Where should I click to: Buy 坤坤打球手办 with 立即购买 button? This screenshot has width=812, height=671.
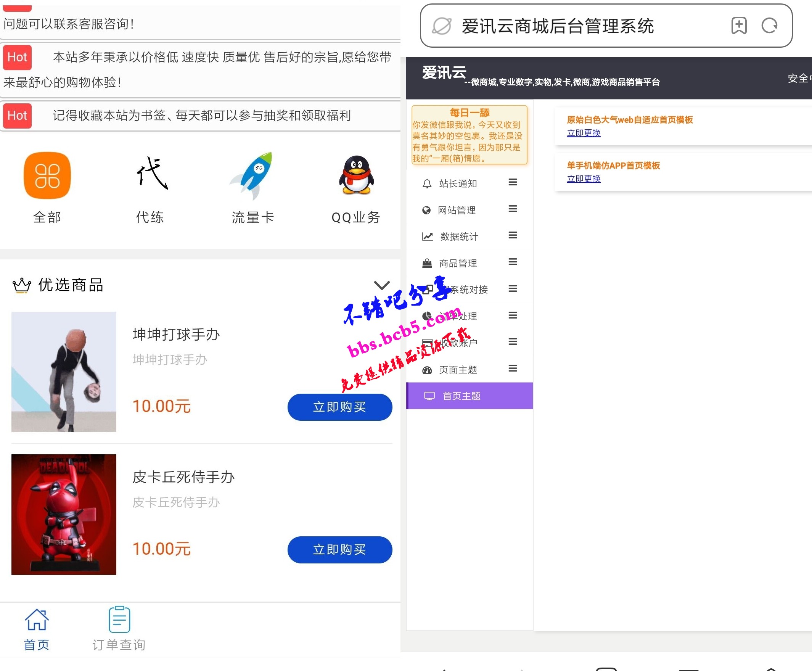click(x=340, y=407)
